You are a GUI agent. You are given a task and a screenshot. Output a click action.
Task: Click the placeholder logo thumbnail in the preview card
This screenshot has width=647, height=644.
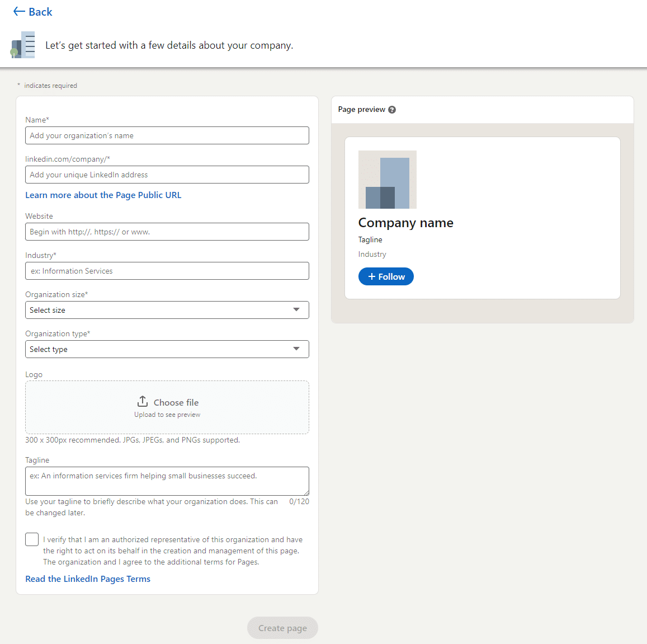(x=387, y=179)
